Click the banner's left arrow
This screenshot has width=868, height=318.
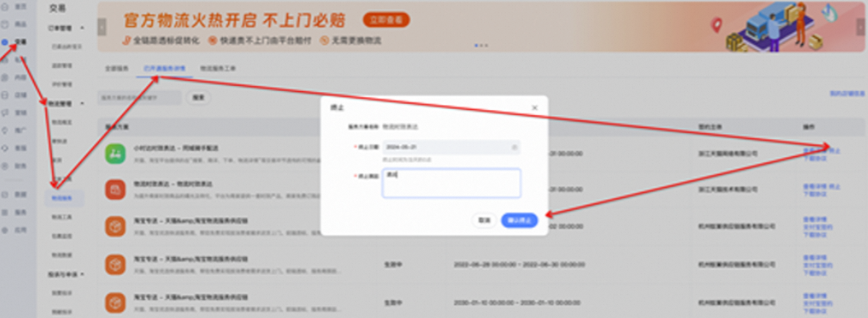coord(102,27)
